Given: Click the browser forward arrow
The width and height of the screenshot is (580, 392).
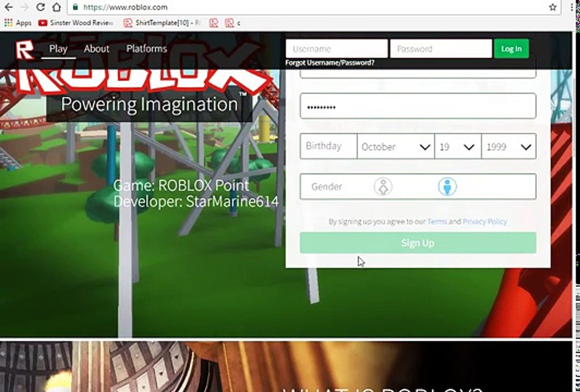Looking at the screenshot, I should point(25,7).
